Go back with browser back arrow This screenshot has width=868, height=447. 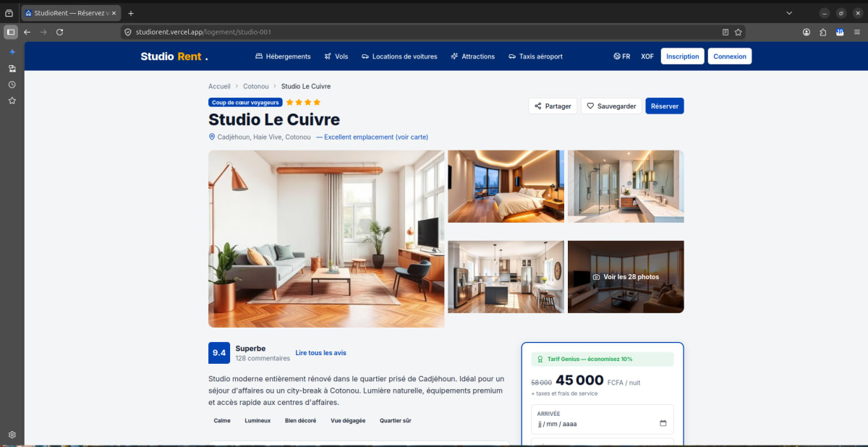tap(27, 32)
